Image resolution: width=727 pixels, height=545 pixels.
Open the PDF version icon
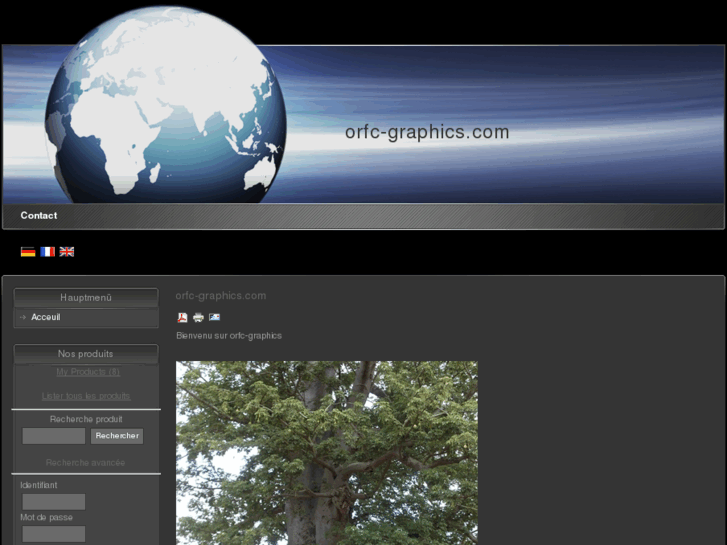pos(182,317)
